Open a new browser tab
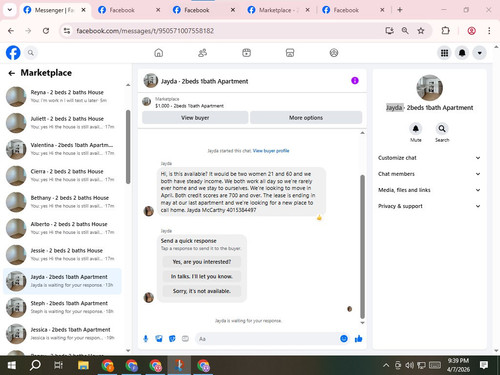 point(400,10)
